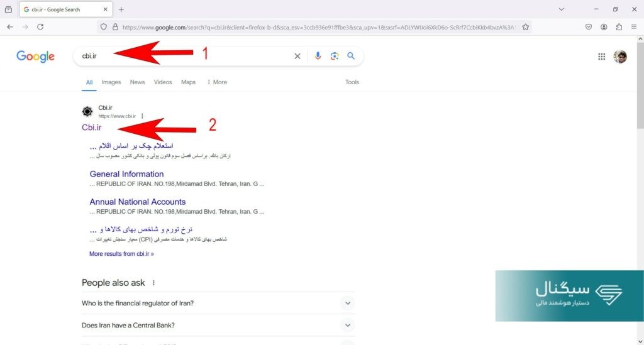Open Firefox application hamburger menu
The image size is (644, 345).
pos(634,27)
